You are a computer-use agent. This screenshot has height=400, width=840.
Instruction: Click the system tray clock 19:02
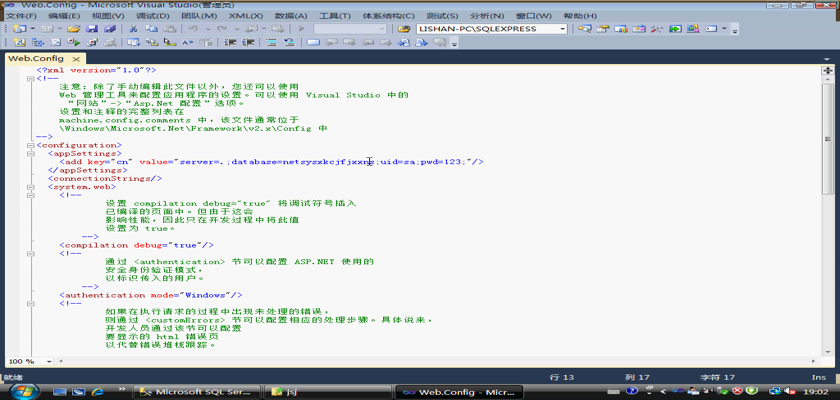tap(815, 392)
